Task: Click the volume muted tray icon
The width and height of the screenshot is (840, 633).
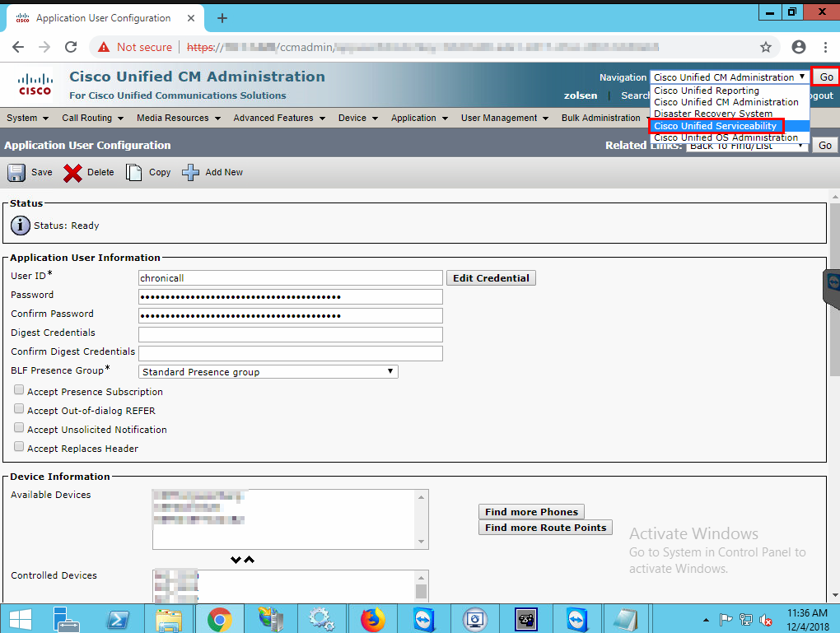Action: (x=766, y=620)
